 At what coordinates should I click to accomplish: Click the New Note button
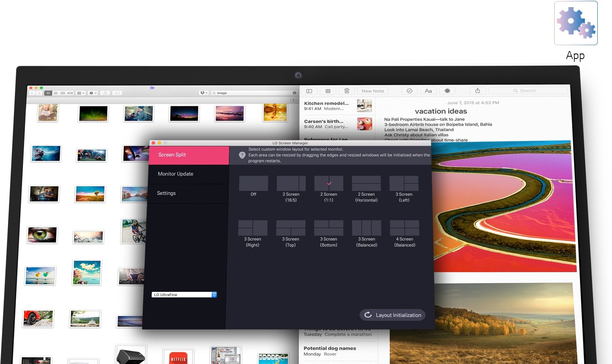[373, 91]
